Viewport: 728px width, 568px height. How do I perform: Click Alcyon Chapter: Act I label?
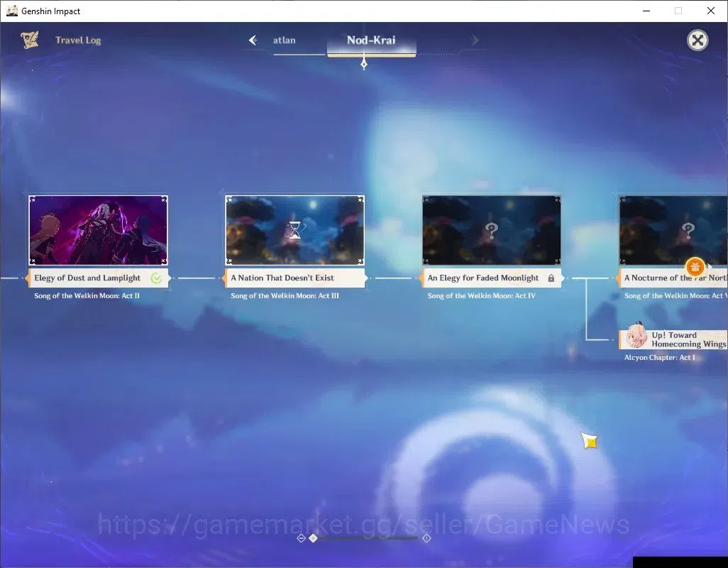tap(659, 358)
